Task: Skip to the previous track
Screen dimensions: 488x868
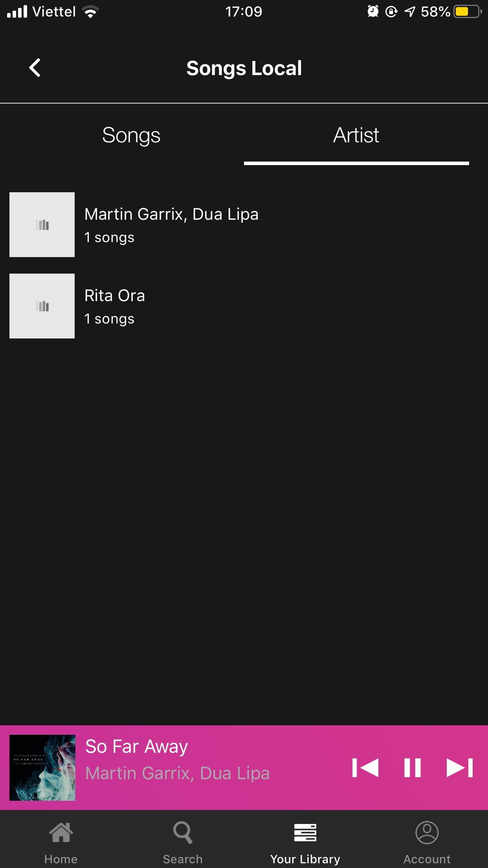Action: [x=365, y=768]
